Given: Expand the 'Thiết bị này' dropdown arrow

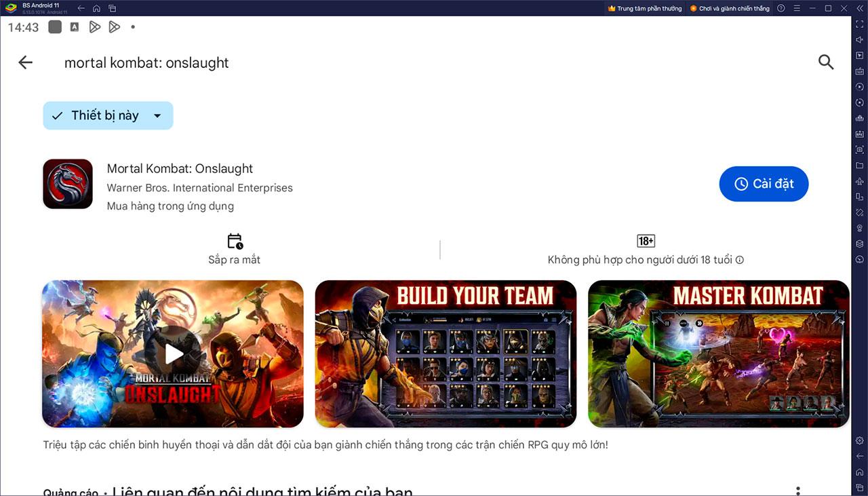Looking at the screenshot, I should 157,116.
